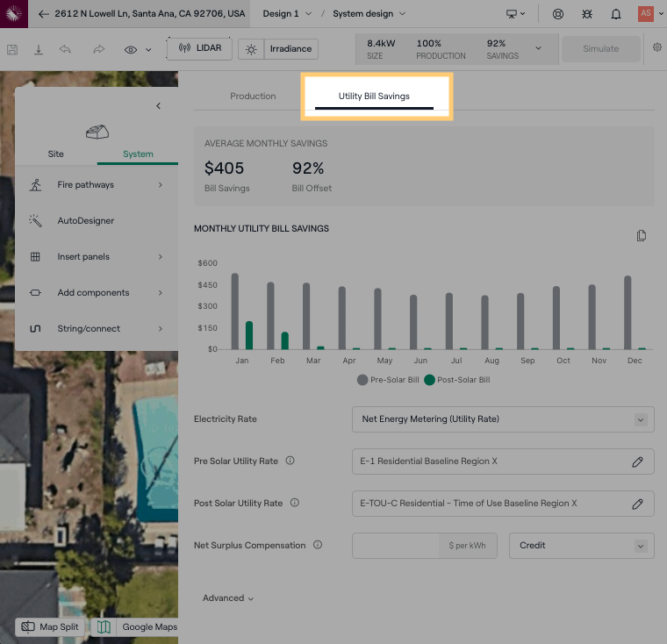Click the undo arrow icon

tap(66, 50)
